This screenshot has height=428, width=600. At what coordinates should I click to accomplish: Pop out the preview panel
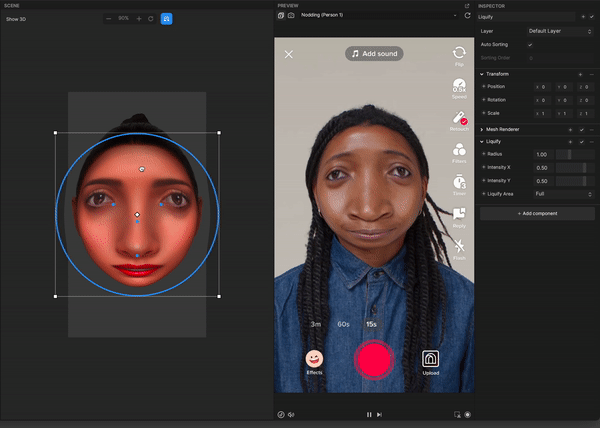point(467,6)
